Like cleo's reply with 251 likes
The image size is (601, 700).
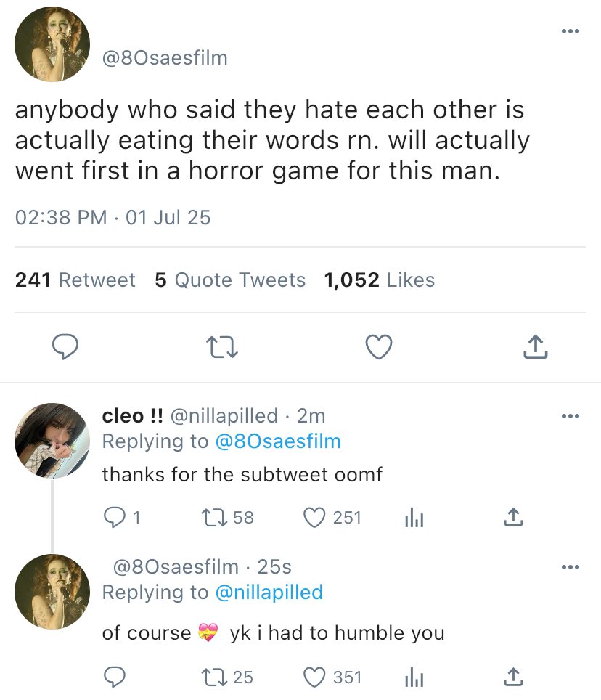click(x=313, y=517)
